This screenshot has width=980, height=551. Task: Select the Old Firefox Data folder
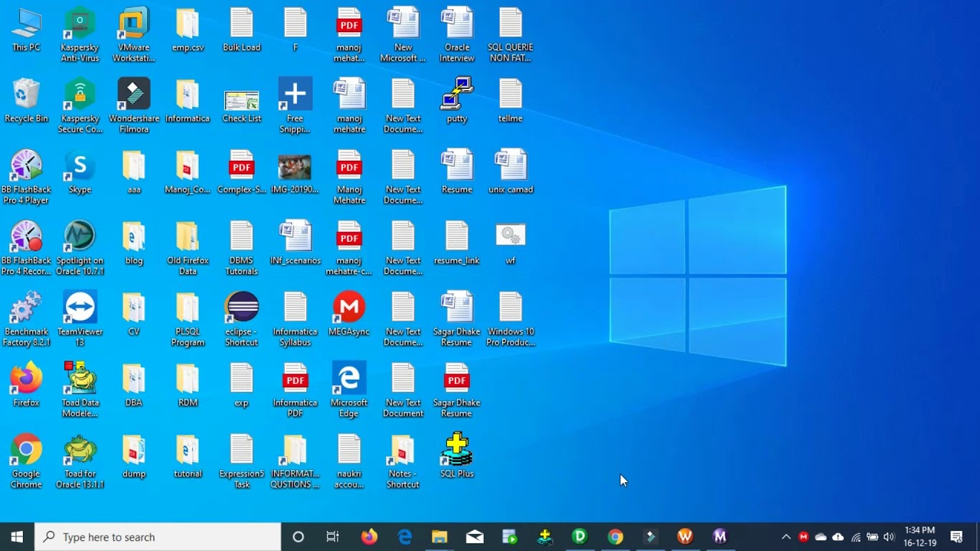[188, 249]
